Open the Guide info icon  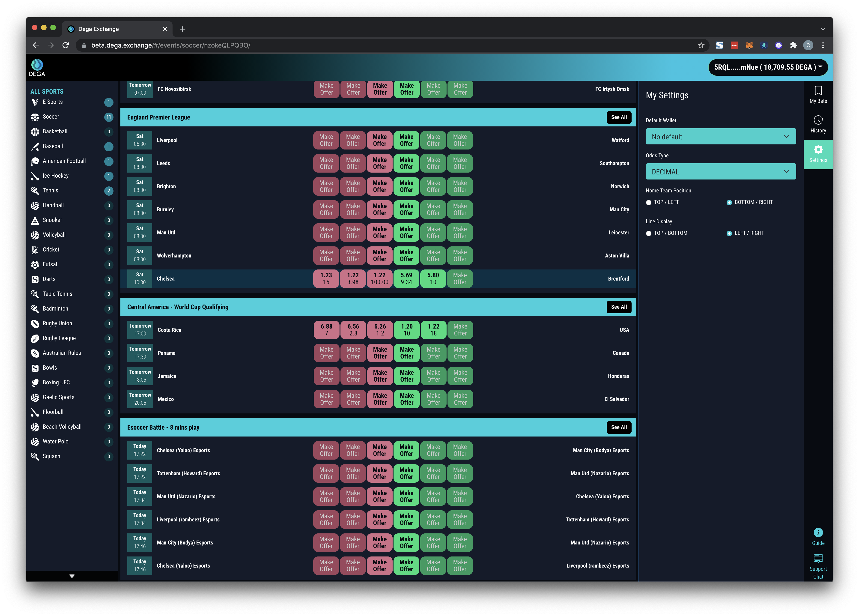point(818,533)
